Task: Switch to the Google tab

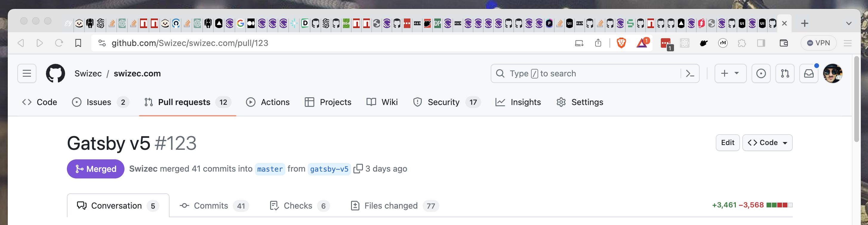Action: (240, 23)
